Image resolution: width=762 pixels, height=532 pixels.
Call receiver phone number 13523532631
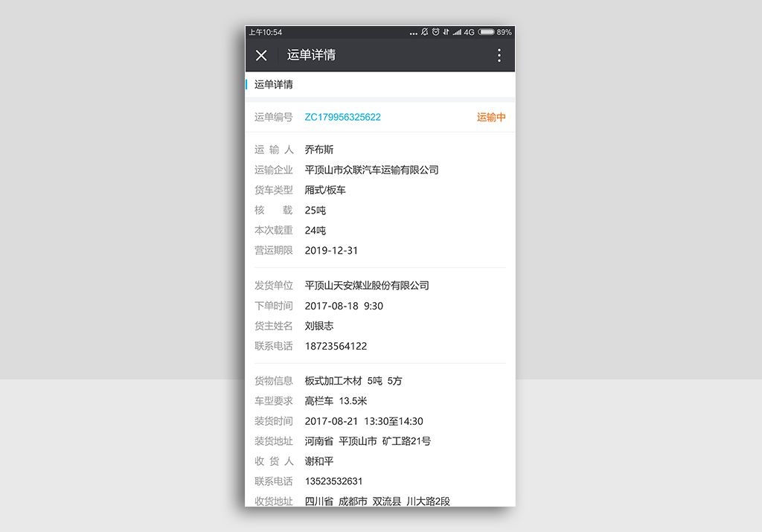(x=333, y=481)
